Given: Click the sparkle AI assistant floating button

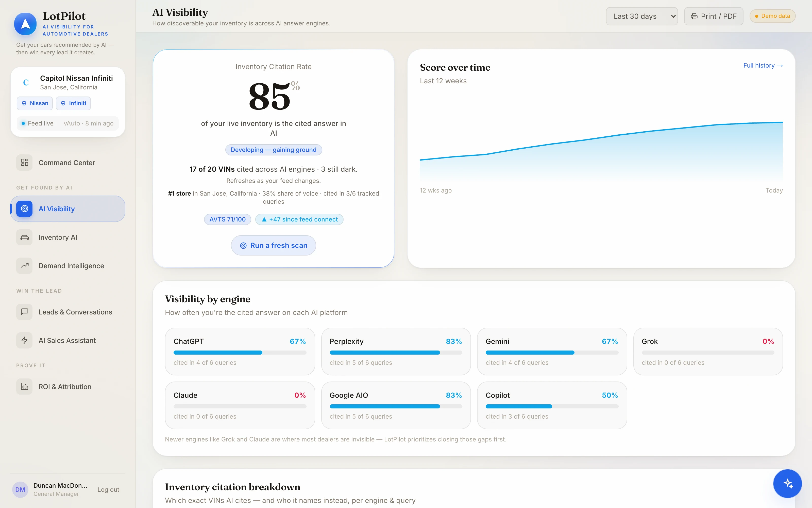Looking at the screenshot, I should click(x=787, y=483).
